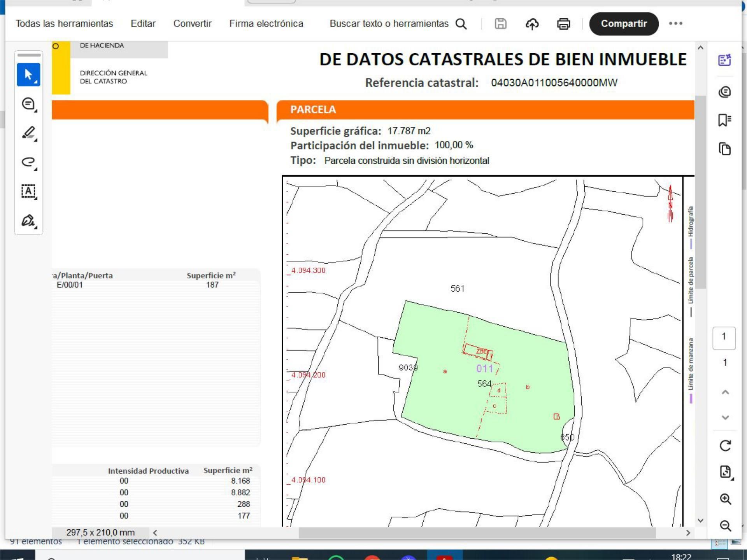Choose the freehand draw loop tool
Viewport: 747px width, 560px height.
tap(28, 162)
